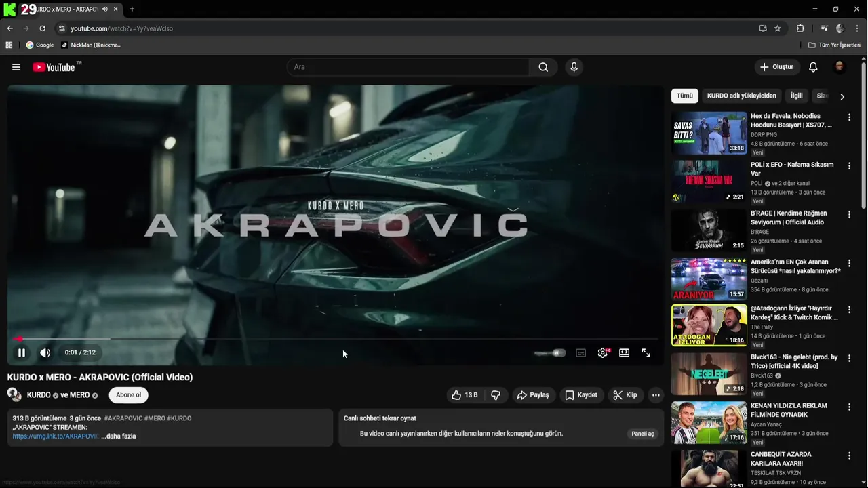Click the #AKRAPOVIC hashtag
Screen dimensions: 868x488
(x=123, y=418)
